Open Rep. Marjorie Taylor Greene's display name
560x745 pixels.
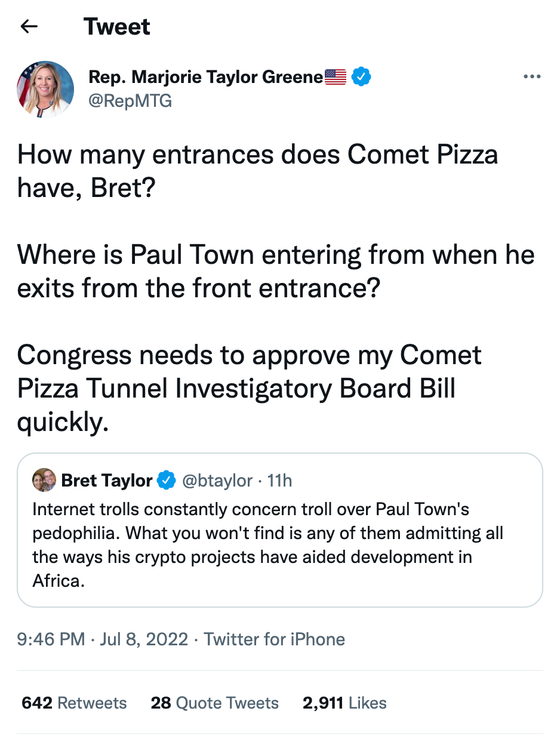(x=205, y=77)
